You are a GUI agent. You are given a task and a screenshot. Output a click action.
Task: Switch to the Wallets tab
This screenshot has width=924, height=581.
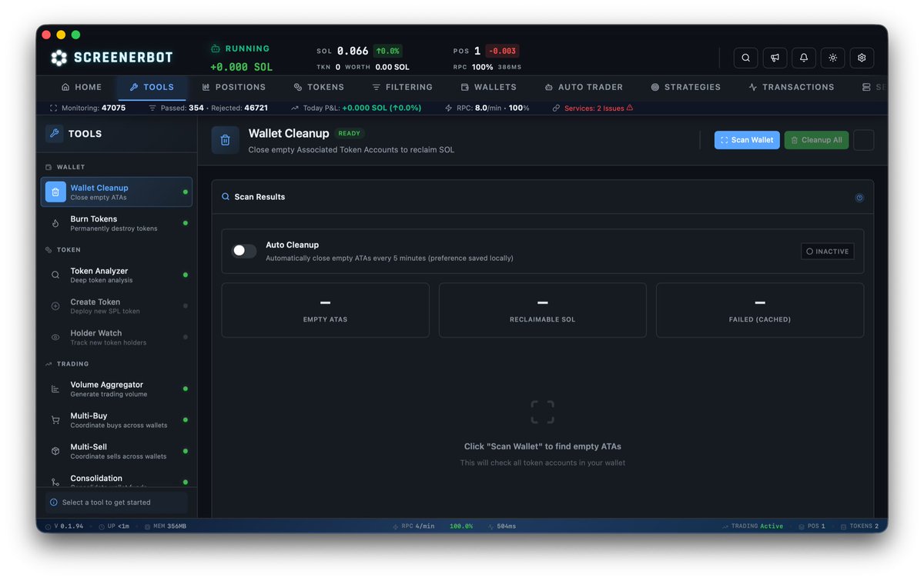489,88
